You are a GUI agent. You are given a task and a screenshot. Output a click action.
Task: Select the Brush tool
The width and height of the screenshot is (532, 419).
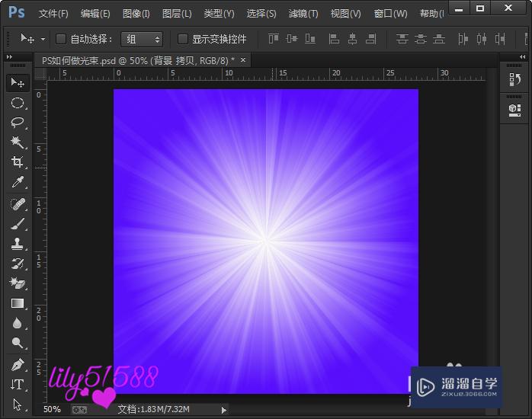pos(18,224)
